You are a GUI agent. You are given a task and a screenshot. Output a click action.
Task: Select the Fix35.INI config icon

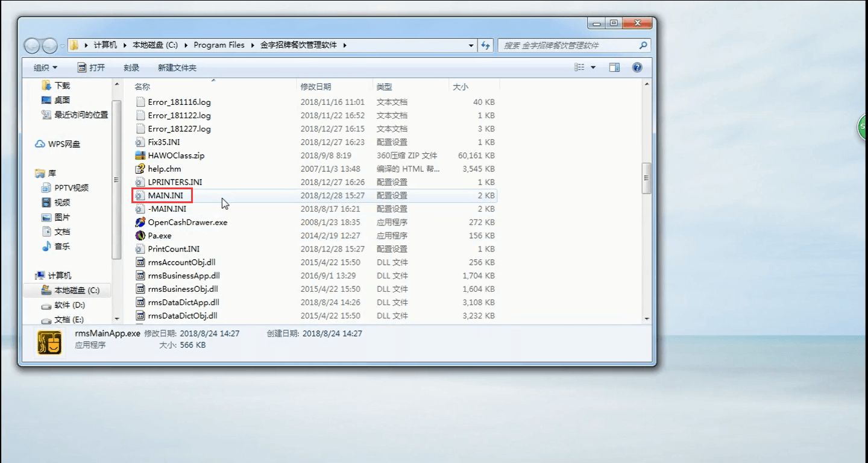140,142
